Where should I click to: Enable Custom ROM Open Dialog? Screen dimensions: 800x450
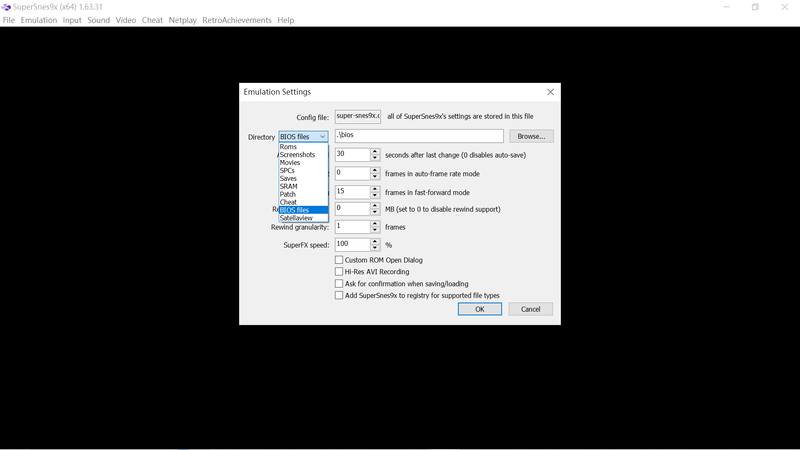click(339, 260)
